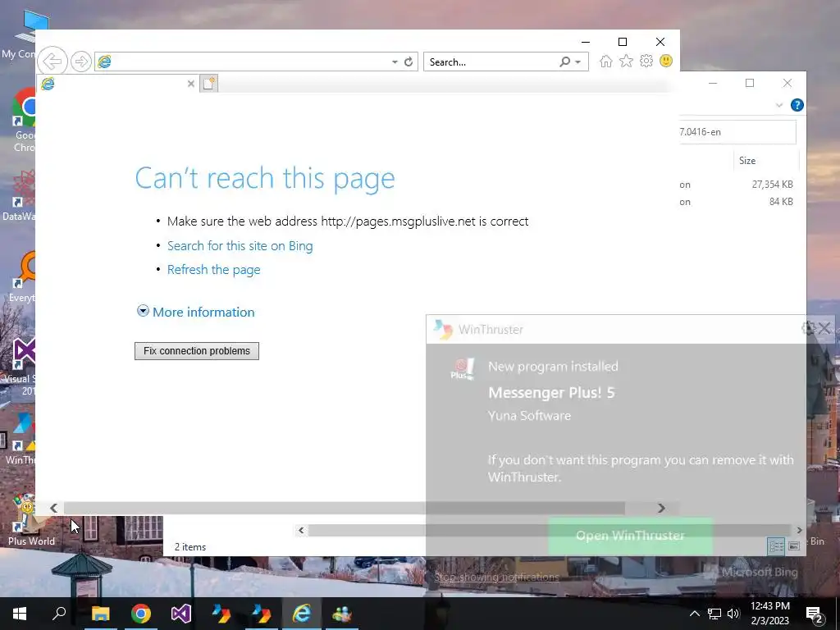Click 'Fix connection problems' button
840x630 pixels.
coord(197,351)
